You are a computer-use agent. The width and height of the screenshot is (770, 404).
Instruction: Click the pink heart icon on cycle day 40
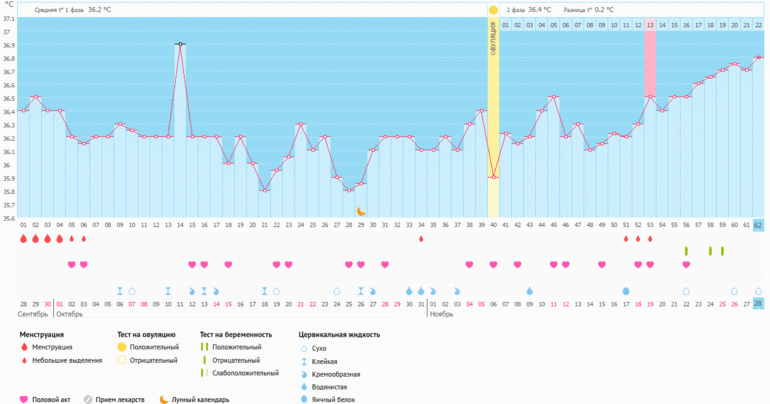493,265
